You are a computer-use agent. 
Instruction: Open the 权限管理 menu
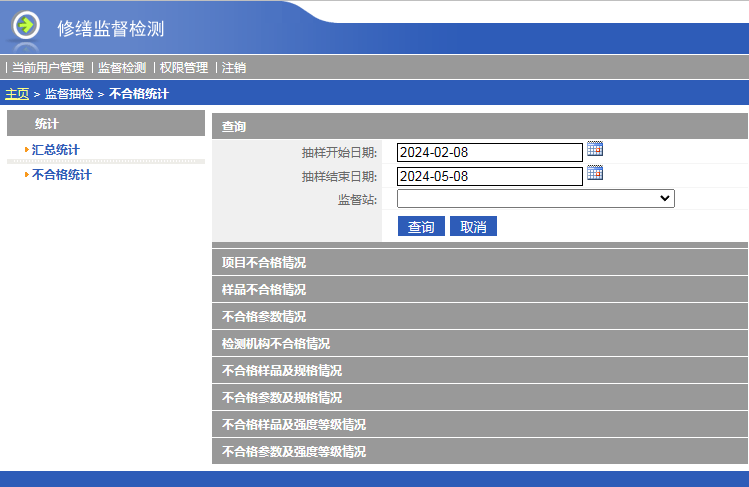coord(184,68)
